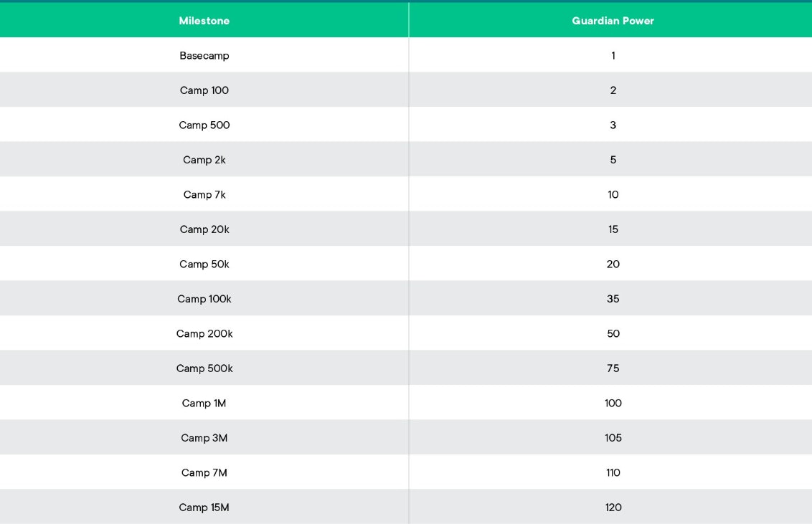Select the Camp 20k cell
The height and width of the screenshot is (524, 812).
(x=204, y=229)
